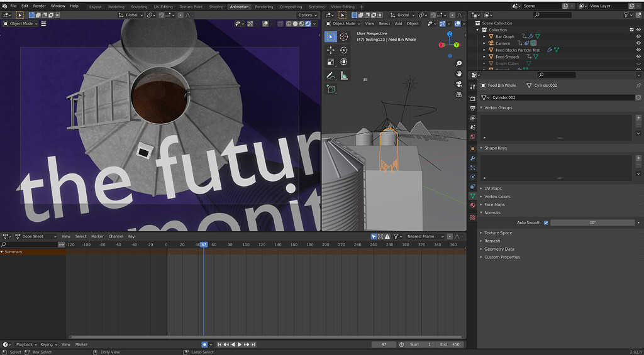This screenshot has height=355, width=644.
Task: Select the Transform tool in the right viewport
Action: coord(344,62)
